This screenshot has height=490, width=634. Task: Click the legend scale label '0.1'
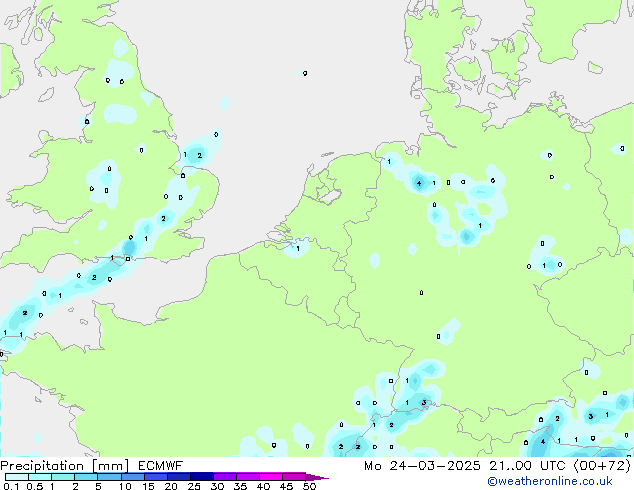(x=12, y=486)
